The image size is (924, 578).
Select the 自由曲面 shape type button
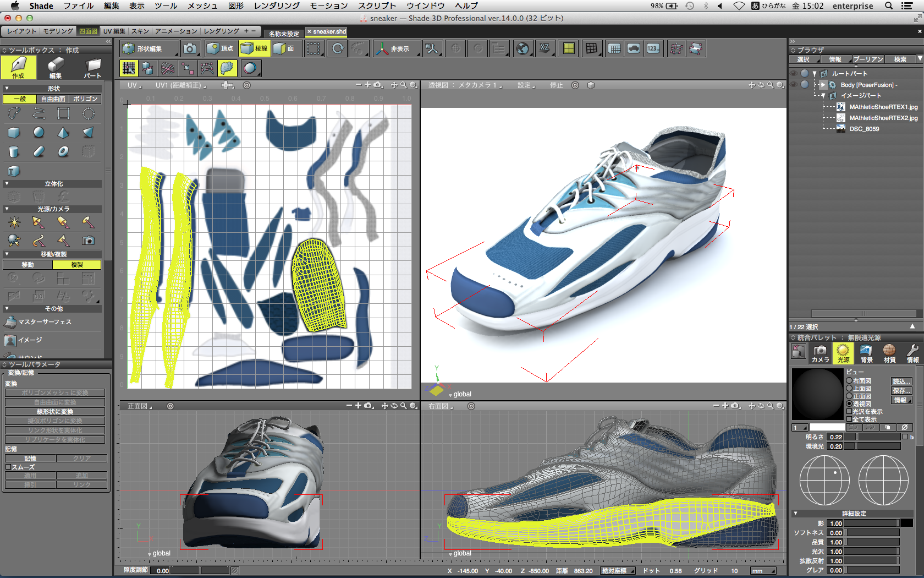click(x=53, y=99)
